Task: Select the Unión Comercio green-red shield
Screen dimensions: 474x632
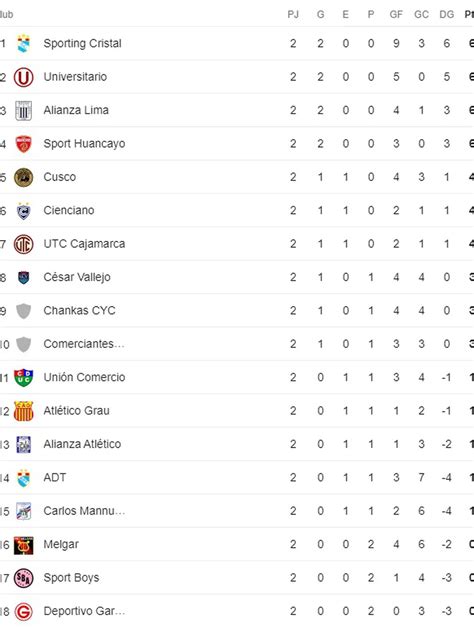Action: [x=23, y=378]
